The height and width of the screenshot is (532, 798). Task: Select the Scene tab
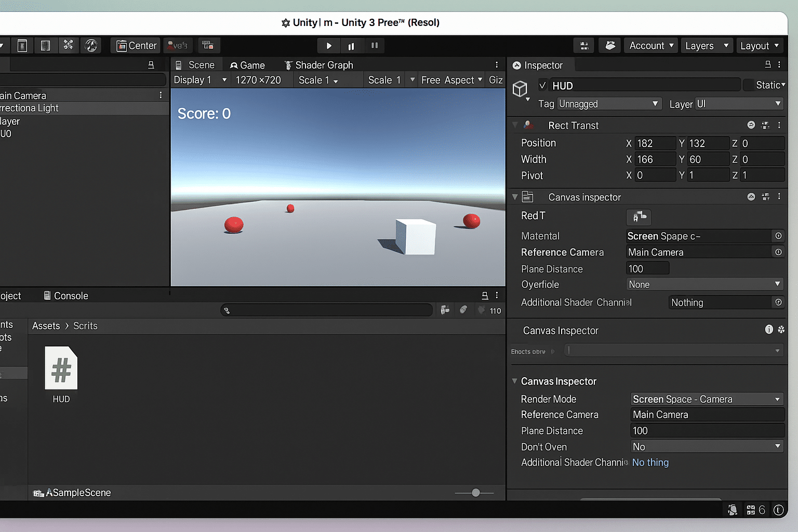tap(196, 64)
